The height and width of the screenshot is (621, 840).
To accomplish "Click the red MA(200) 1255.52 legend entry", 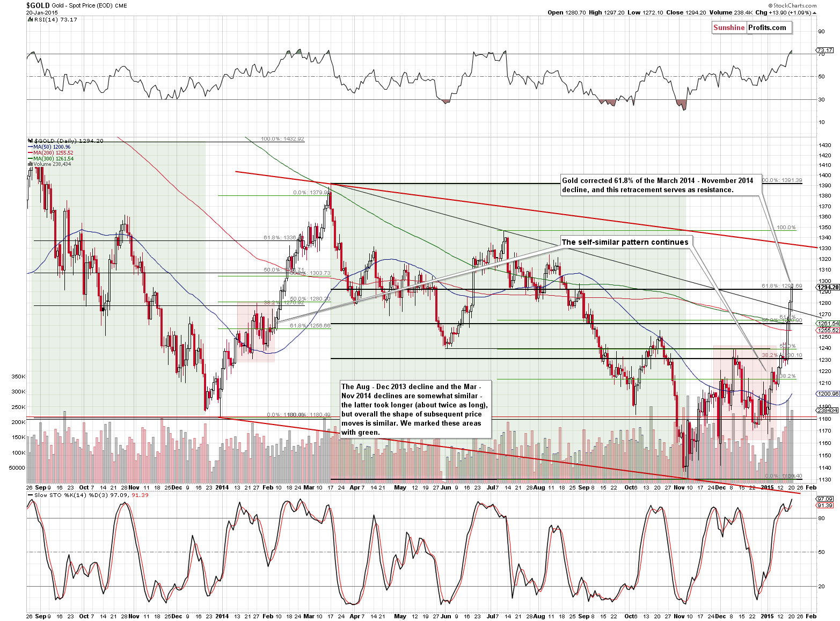I will tap(50, 153).
